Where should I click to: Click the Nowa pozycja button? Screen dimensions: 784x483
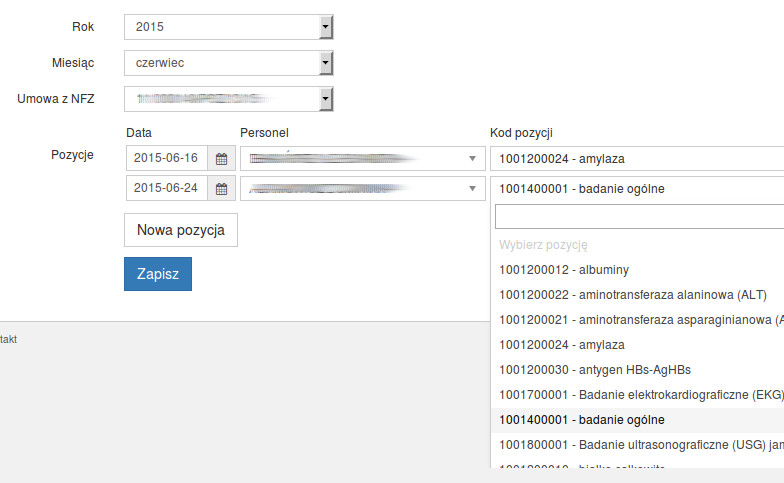click(180, 230)
